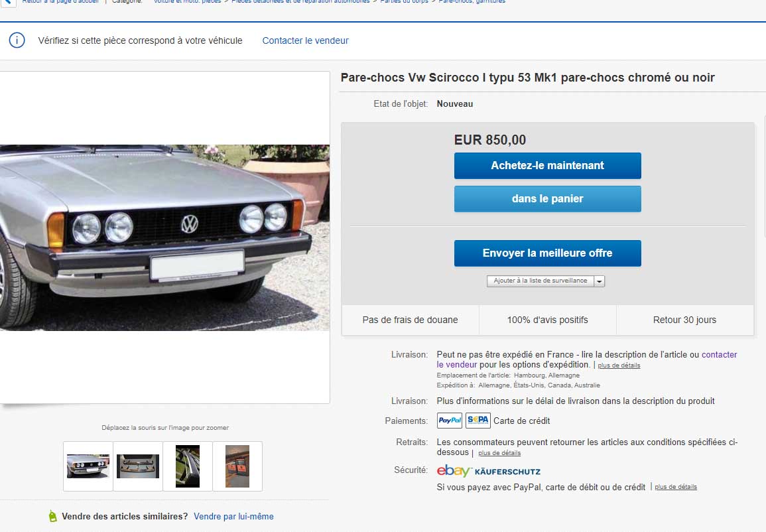766x532 pixels.
Task: Open the watchlist dropdown arrow
Action: [600, 281]
